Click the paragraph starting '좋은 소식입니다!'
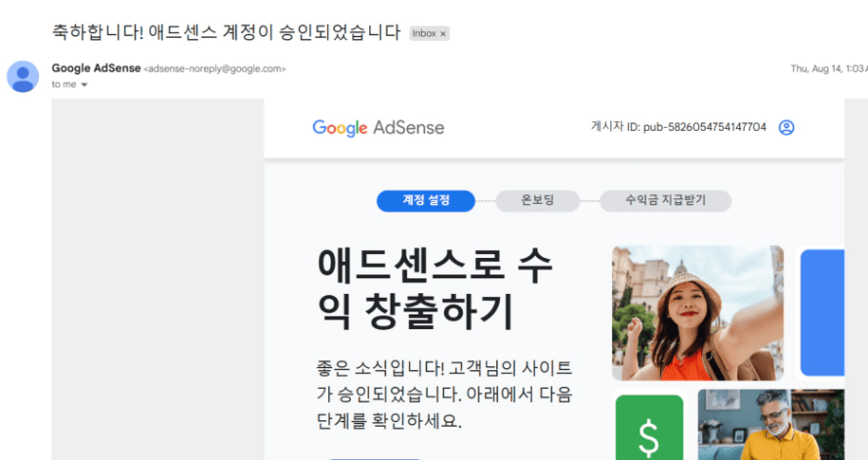Screen dimensions: 868x460 (x=444, y=395)
